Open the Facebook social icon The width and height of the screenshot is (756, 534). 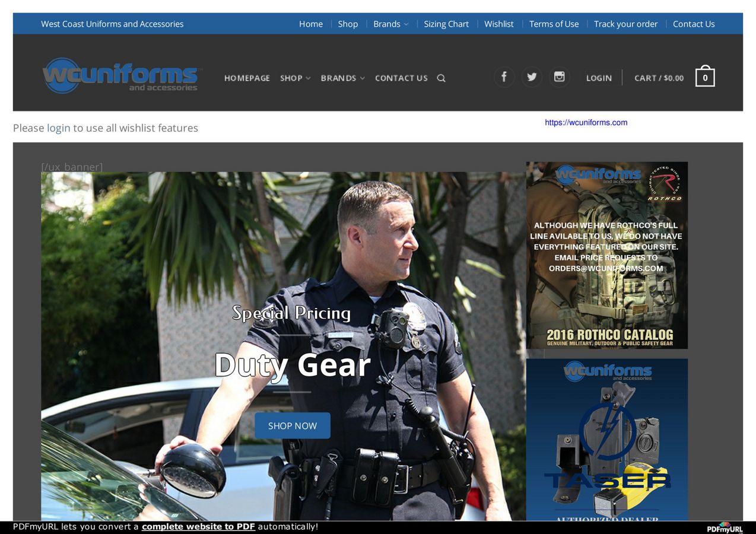504,77
